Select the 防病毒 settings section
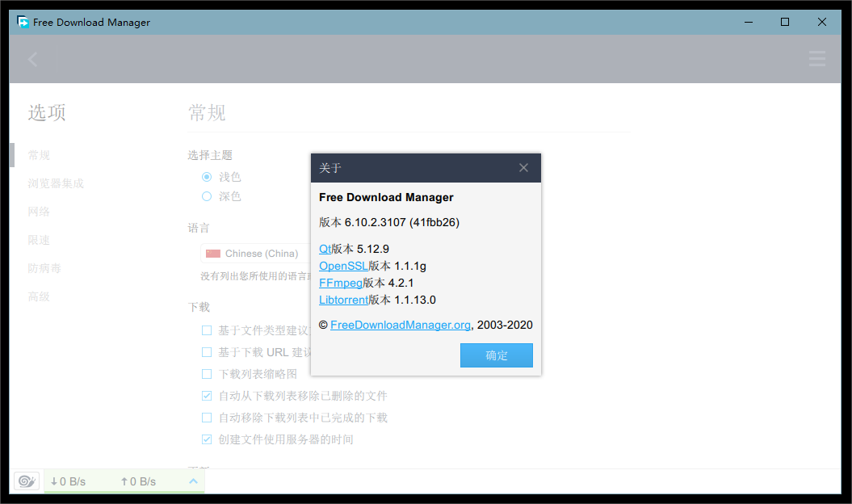Image resolution: width=852 pixels, height=504 pixels. click(x=44, y=268)
